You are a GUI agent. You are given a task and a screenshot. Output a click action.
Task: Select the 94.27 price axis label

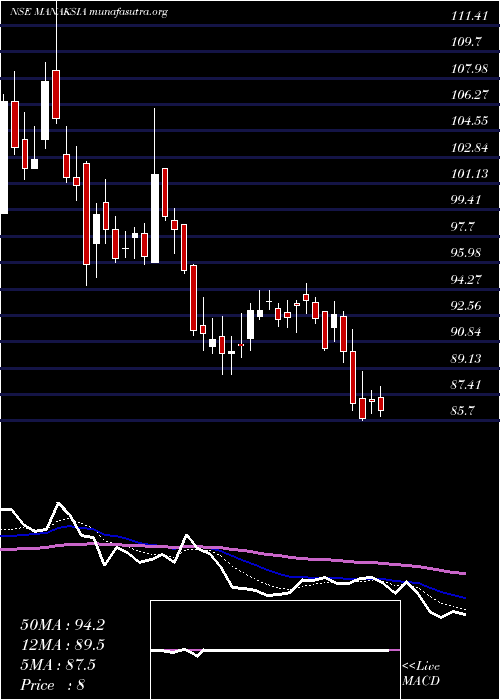[466, 280]
